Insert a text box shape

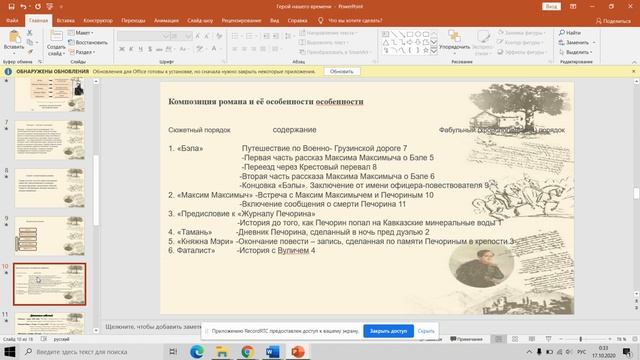point(386,34)
